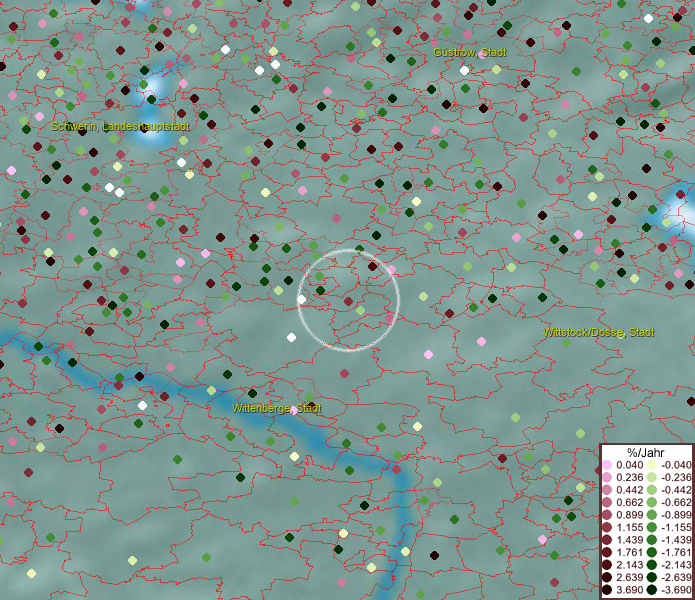Pick the -0.040 legend color swatch
Screen dimensions: 695x600
click(651, 465)
